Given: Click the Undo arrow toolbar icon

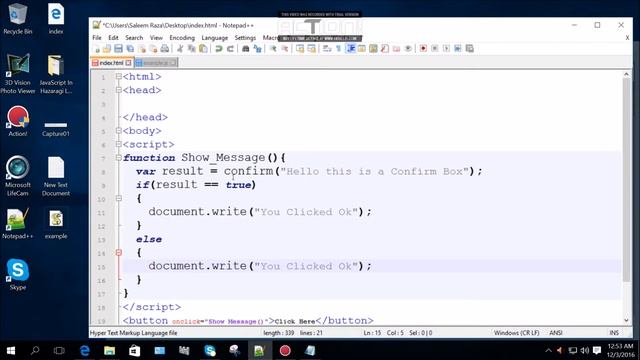Looking at the screenshot, I should click(219, 49).
